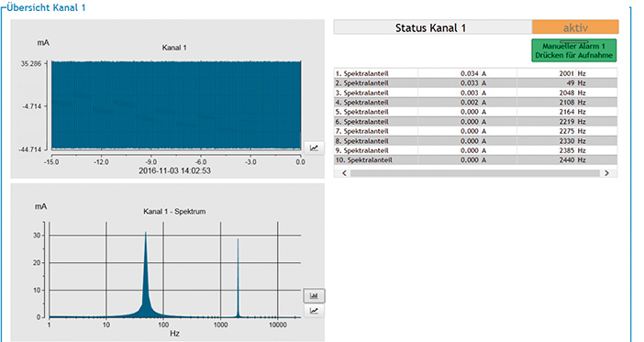
Task: Click the Übersicht Kanal 1 panel title
Action: point(46,7)
